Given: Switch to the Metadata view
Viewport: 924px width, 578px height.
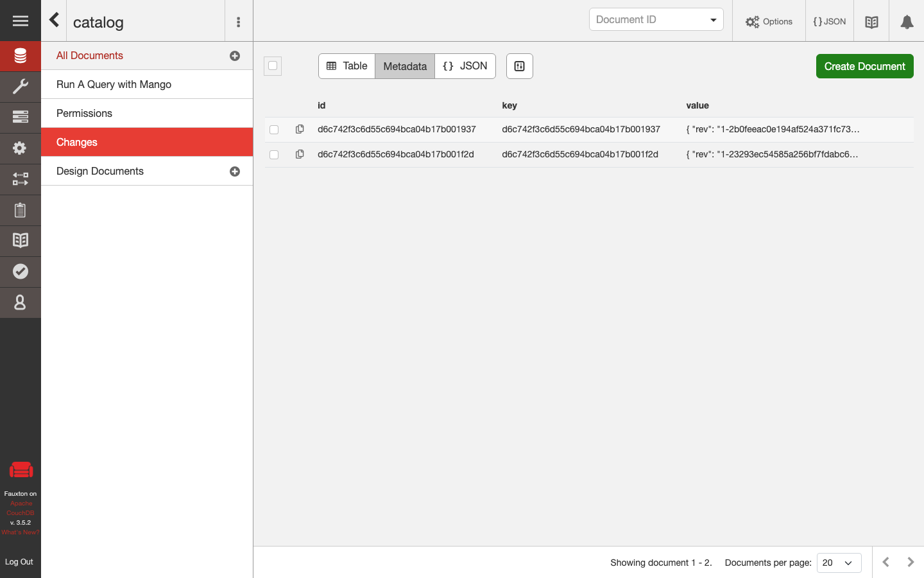Looking at the screenshot, I should pos(405,66).
